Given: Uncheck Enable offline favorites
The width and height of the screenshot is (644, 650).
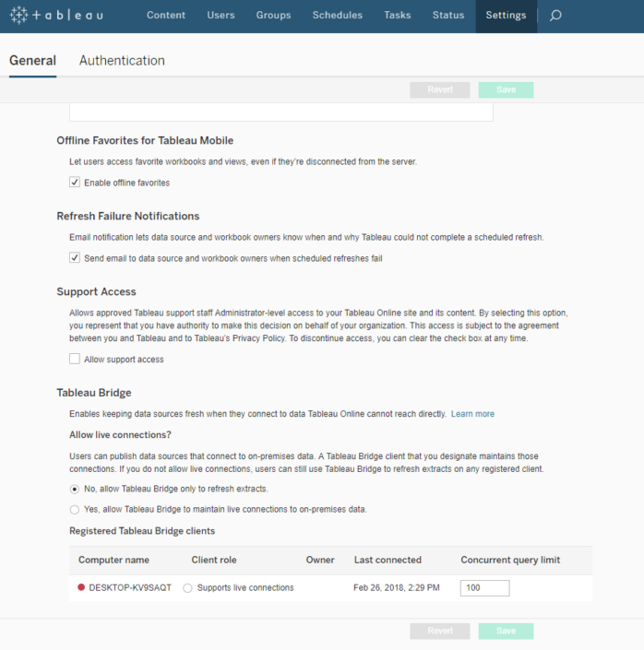Looking at the screenshot, I should [x=75, y=183].
